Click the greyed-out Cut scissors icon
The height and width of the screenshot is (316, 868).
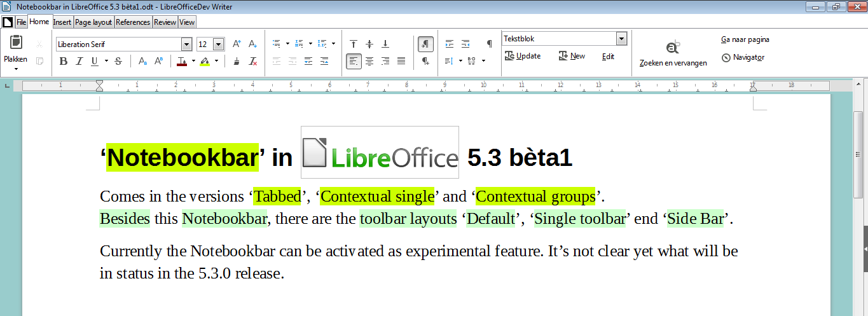39,45
